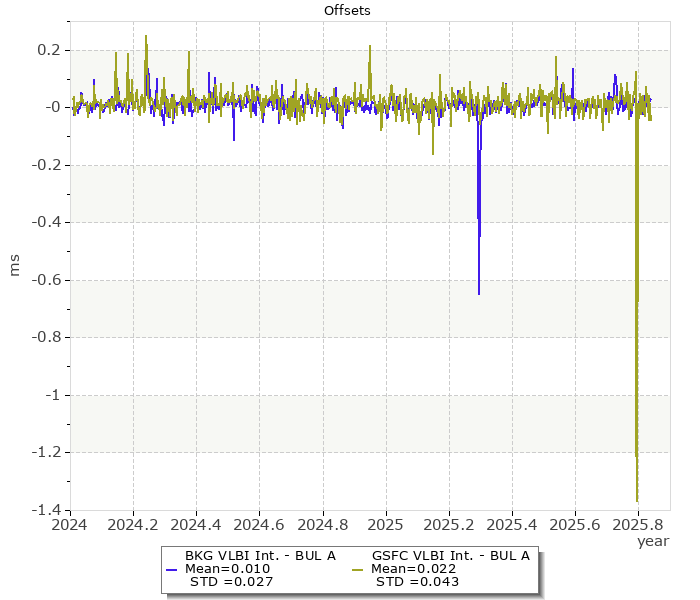Image resolution: width=700 pixels, height=600 pixels.
Task: Click the olive GSFC legend line marker
Action: [360, 569]
